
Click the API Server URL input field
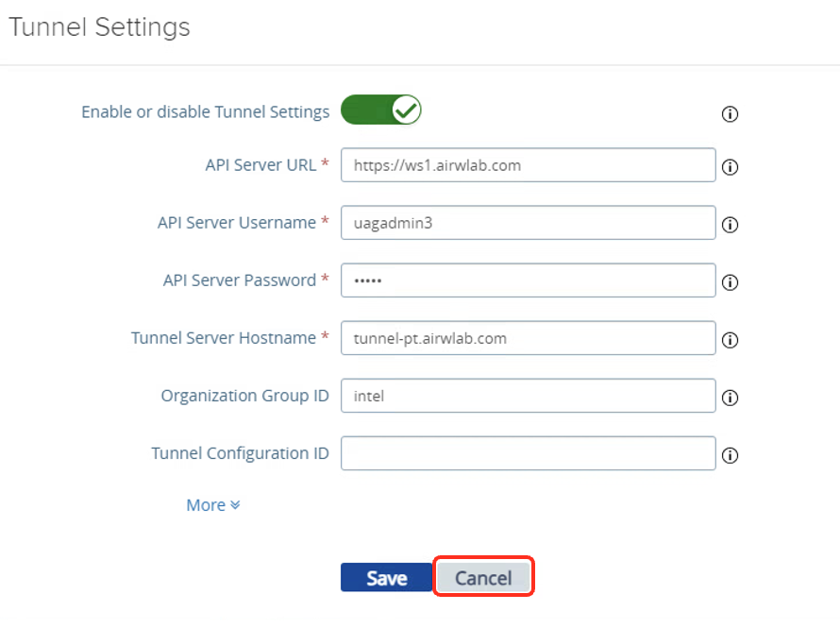tap(528, 164)
